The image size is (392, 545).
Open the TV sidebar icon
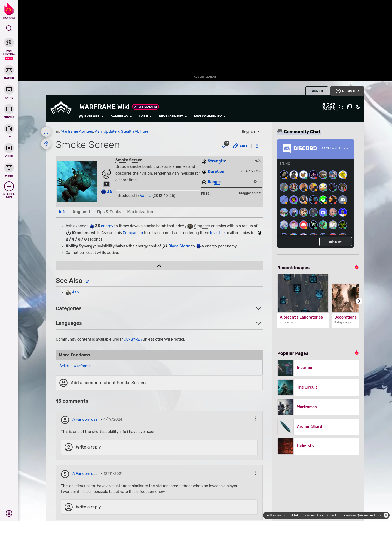[9, 129]
